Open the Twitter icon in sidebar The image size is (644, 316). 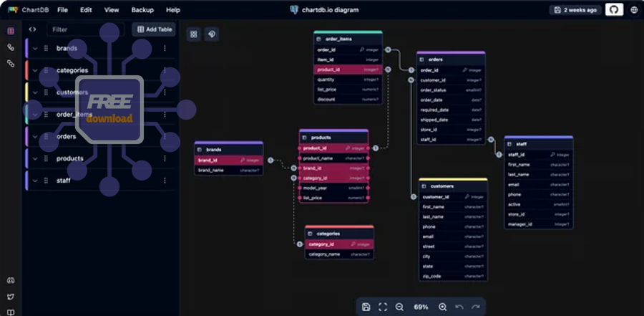(11, 297)
